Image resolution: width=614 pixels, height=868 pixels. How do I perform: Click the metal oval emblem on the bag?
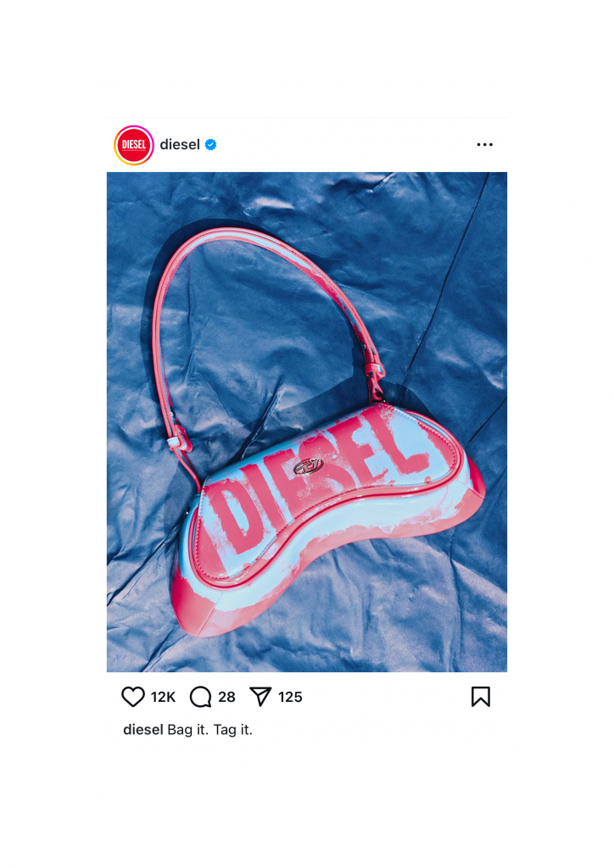(309, 466)
